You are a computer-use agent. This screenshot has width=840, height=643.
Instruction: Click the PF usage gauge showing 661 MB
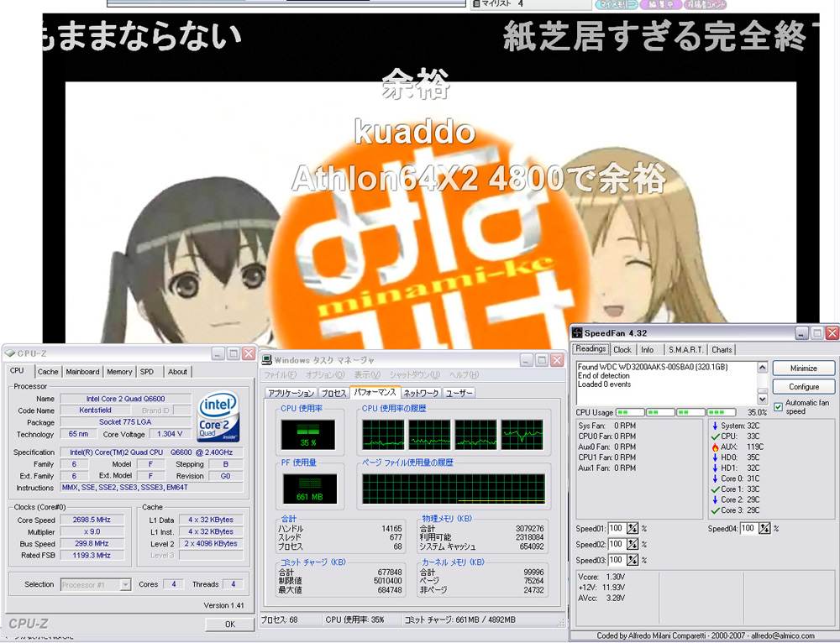coord(310,489)
